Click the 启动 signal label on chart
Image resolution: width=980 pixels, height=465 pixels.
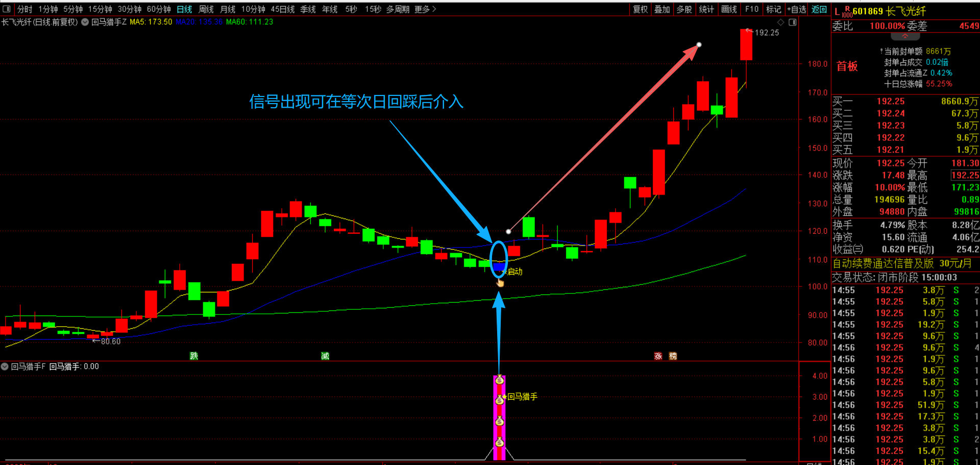(x=514, y=272)
